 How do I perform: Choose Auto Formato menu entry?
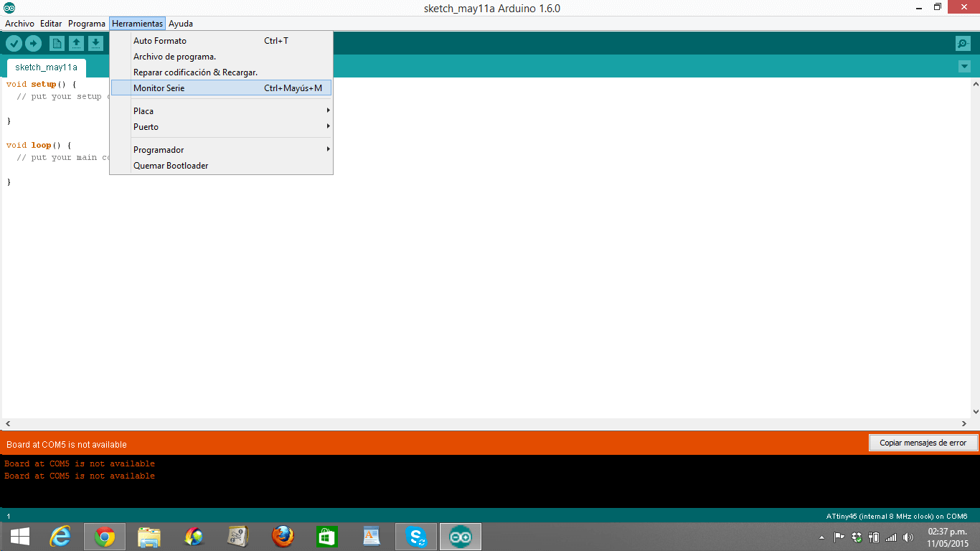(x=222, y=41)
